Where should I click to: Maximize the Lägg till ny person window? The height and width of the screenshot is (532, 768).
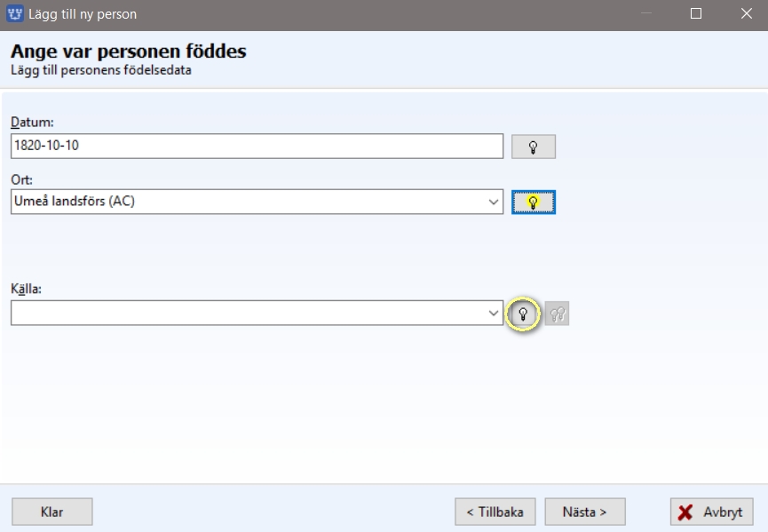[x=696, y=13]
